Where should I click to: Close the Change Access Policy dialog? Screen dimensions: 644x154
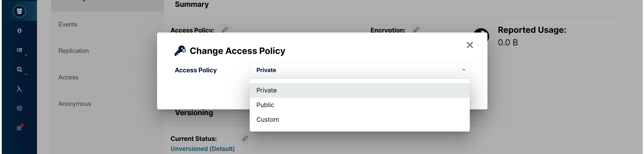(470, 45)
